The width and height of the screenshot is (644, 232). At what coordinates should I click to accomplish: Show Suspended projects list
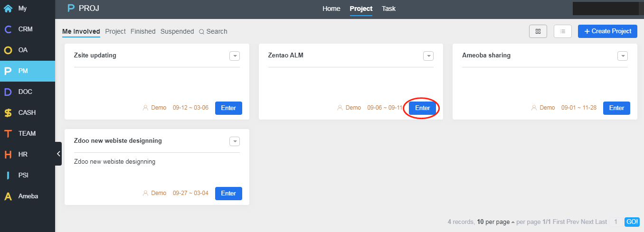[177, 31]
